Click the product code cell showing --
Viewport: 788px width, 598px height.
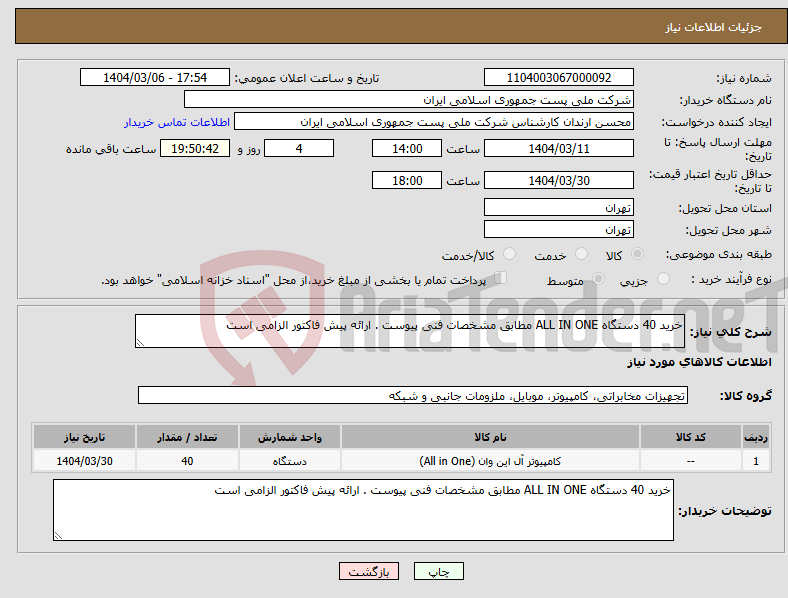click(691, 460)
